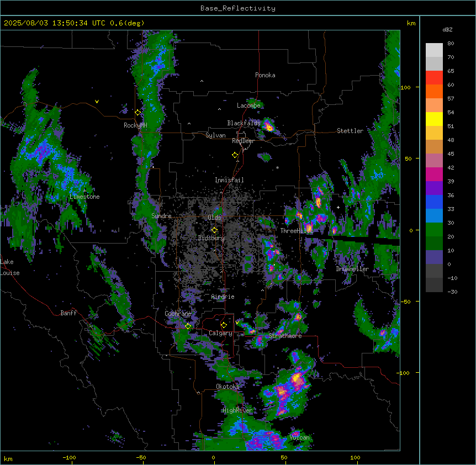
Task: Click the yellow V marker northeast of Calgary
Action: tap(237, 323)
